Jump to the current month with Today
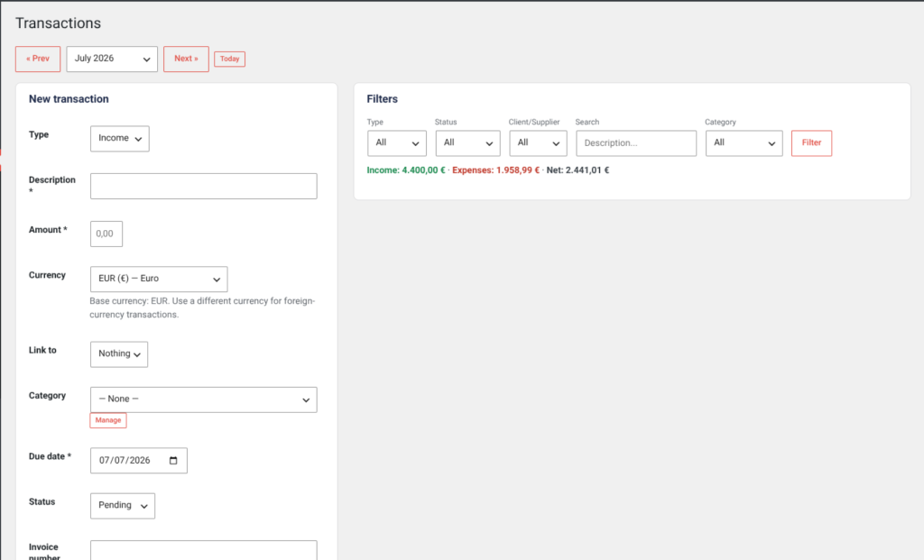 click(x=230, y=59)
